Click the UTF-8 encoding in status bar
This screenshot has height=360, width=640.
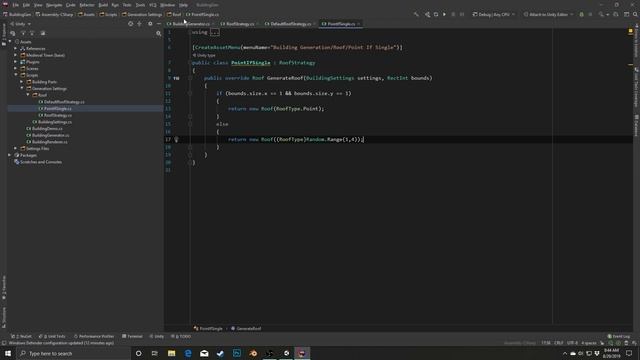[x=572, y=343]
